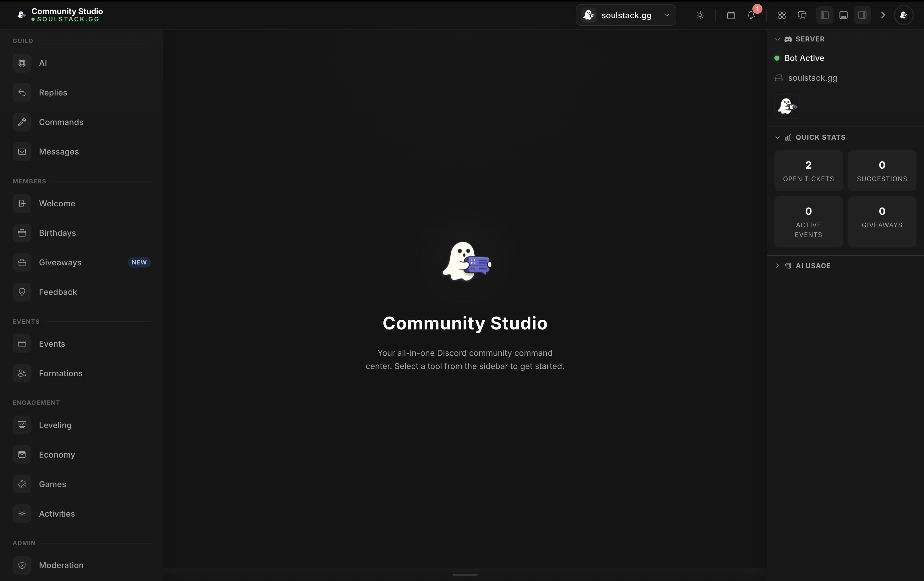
Task: Open Economy settings
Action: tap(81, 454)
